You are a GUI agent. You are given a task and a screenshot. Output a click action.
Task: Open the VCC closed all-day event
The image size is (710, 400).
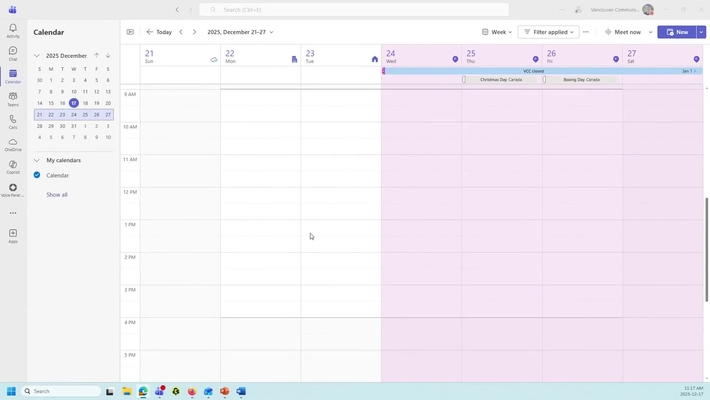coord(542,71)
